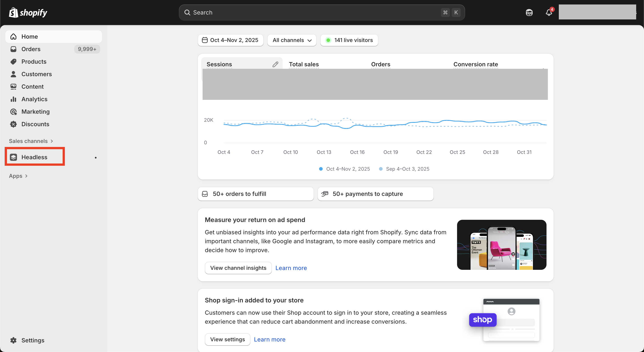644x352 pixels.
Task: Click the Marketing target icon in sidebar
Action: tap(13, 112)
